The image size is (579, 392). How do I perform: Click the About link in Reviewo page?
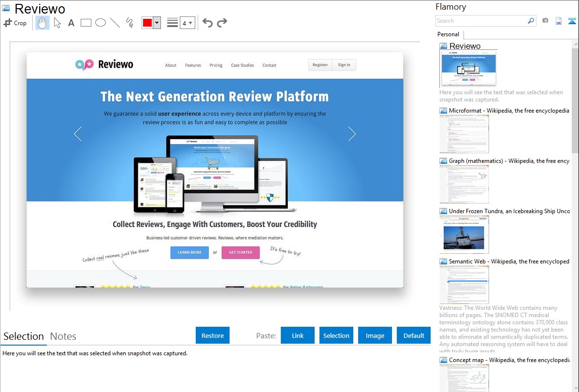pos(171,65)
